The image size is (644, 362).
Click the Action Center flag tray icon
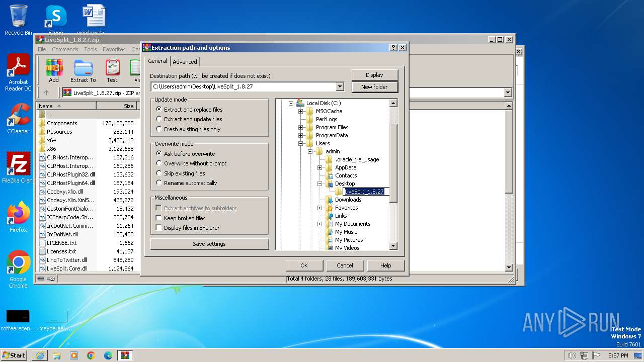pos(596,355)
